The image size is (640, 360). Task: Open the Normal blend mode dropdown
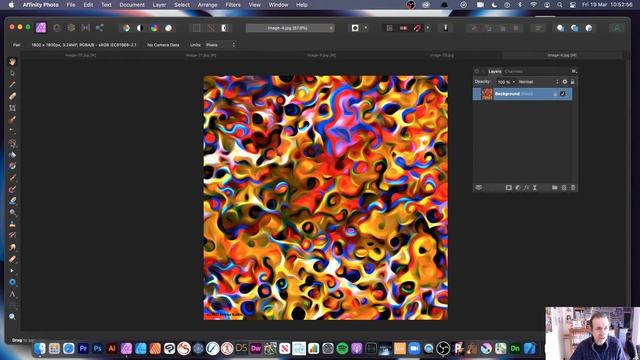pyautogui.click(x=538, y=82)
